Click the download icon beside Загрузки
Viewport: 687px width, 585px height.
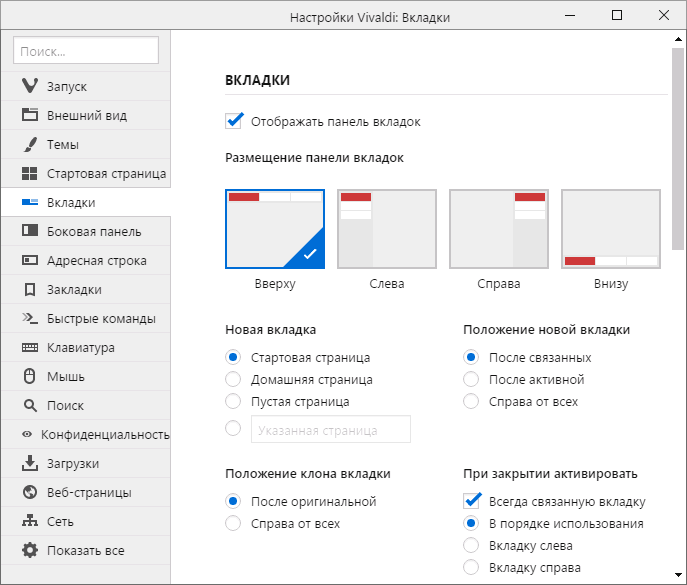30,463
